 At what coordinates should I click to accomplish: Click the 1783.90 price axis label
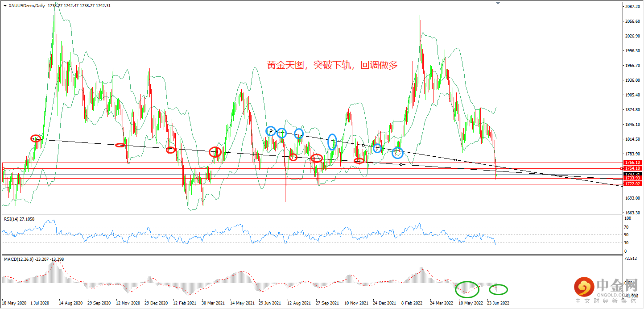coord(633,154)
